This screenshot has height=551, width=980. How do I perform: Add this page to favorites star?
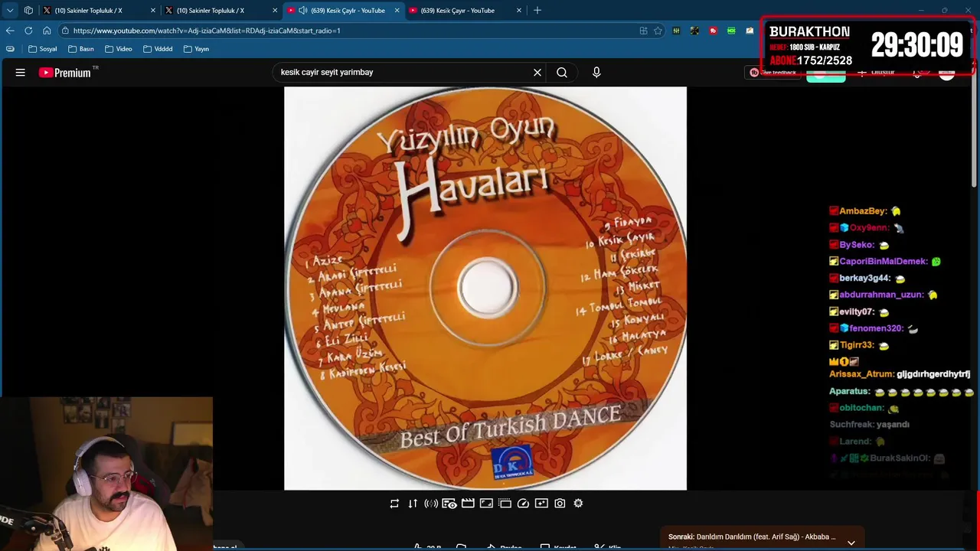click(658, 31)
